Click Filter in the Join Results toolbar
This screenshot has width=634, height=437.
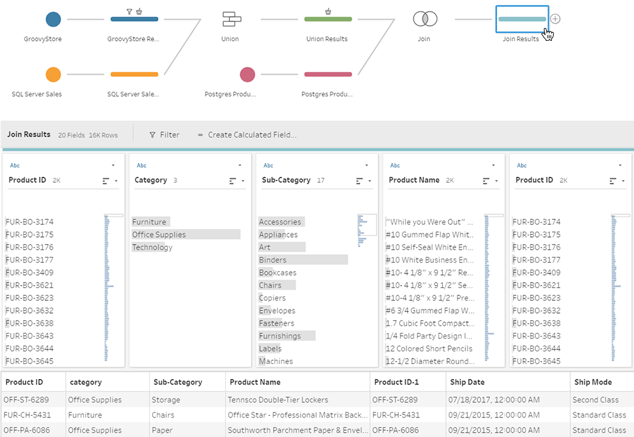164,135
